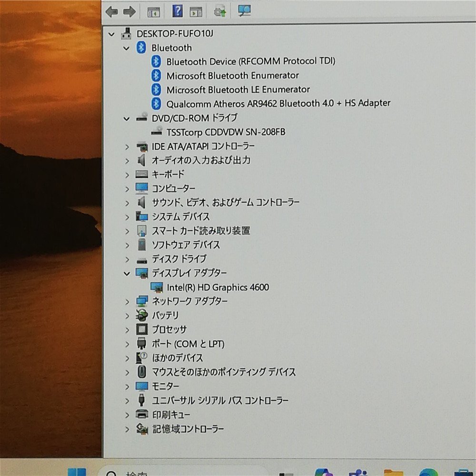The image size is (476, 476).
Task: Click the ネットワーク アダプター icon
Action: click(142, 301)
